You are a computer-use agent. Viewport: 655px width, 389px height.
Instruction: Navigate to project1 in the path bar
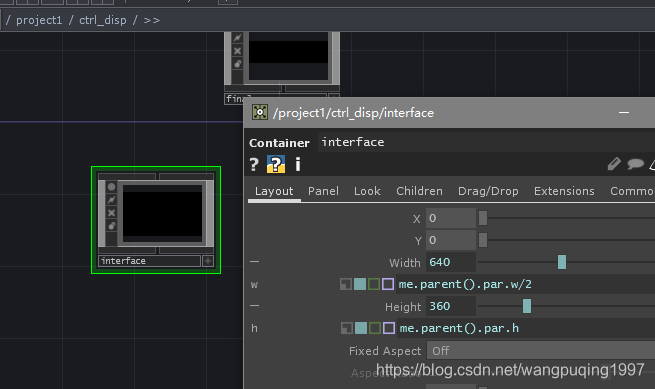click(39, 20)
